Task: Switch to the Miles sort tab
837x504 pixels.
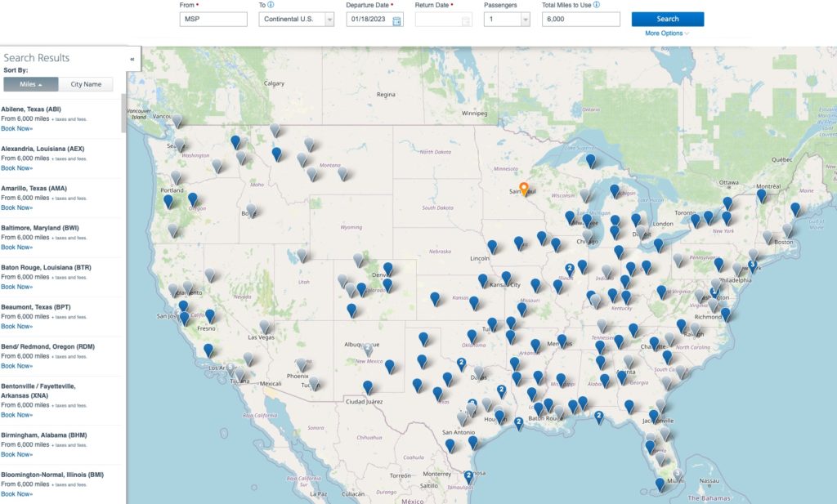Action: point(30,83)
